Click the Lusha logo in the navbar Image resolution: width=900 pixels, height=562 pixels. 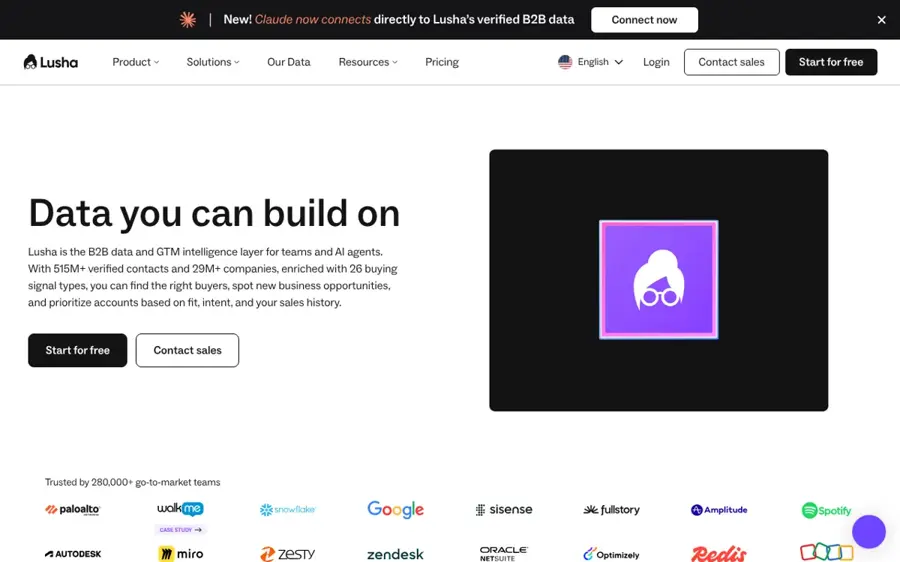(x=51, y=62)
